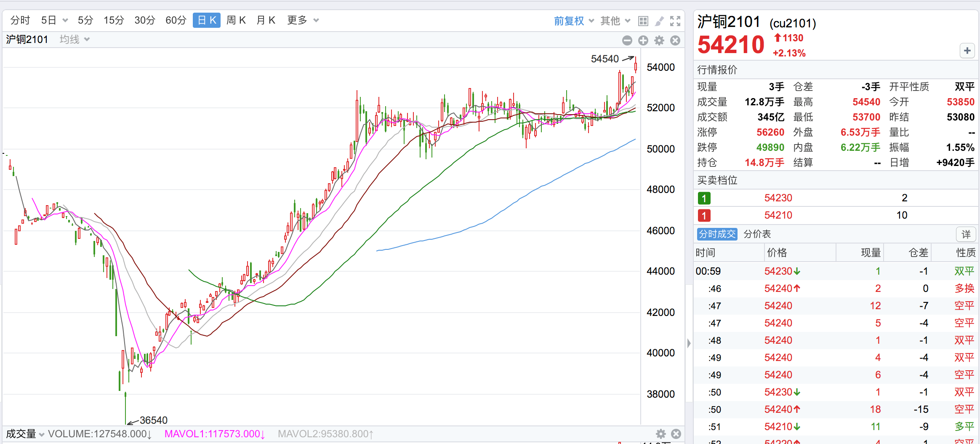Open the 其他 options dropdown
Viewport: 980px width, 444px height.
(615, 21)
